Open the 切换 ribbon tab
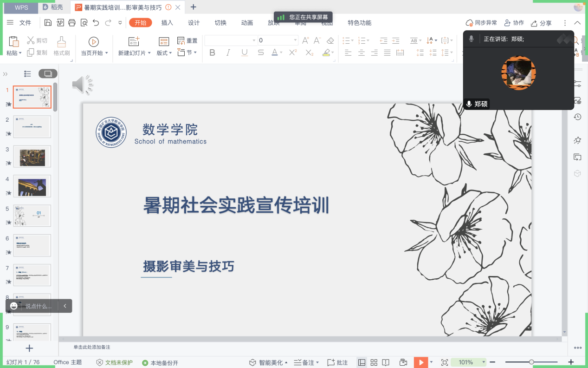Image resolution: width=588 pixels, height=368 pixels. tap(220, 23)
